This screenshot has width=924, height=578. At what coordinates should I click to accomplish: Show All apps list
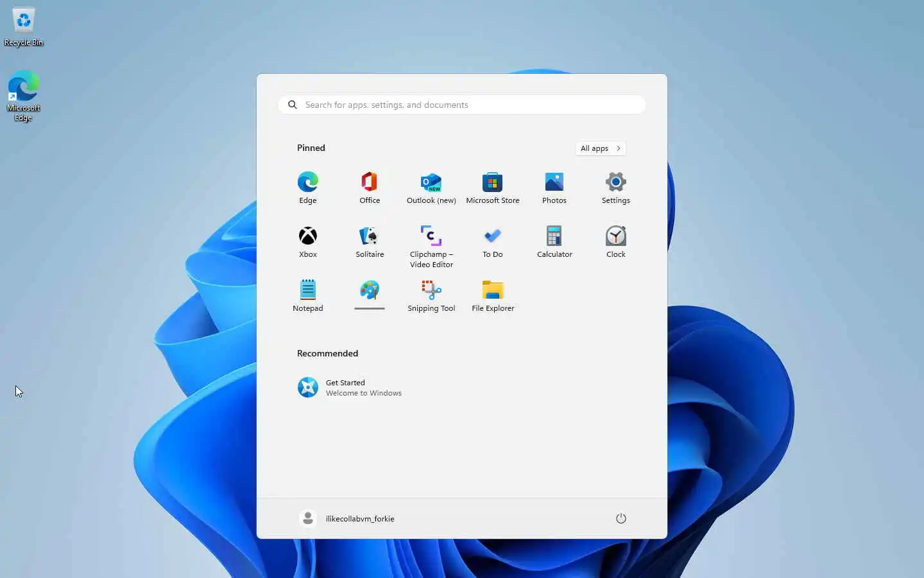[601, 148]
